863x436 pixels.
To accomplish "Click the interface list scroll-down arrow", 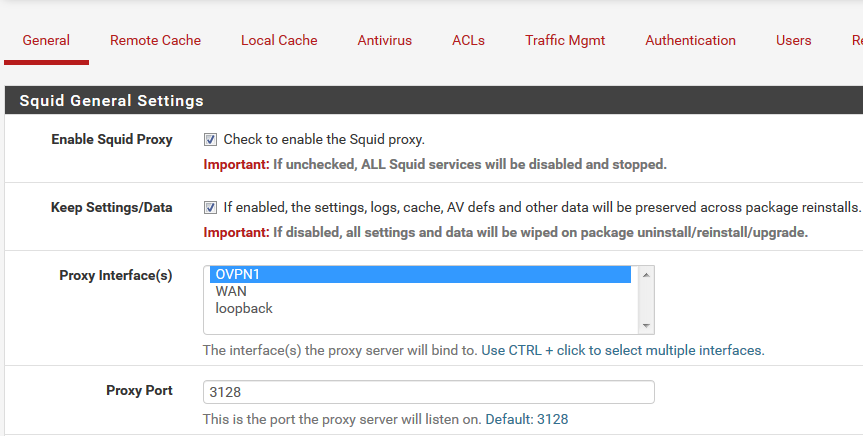I will pyautogui.click(x=646, y=326).
